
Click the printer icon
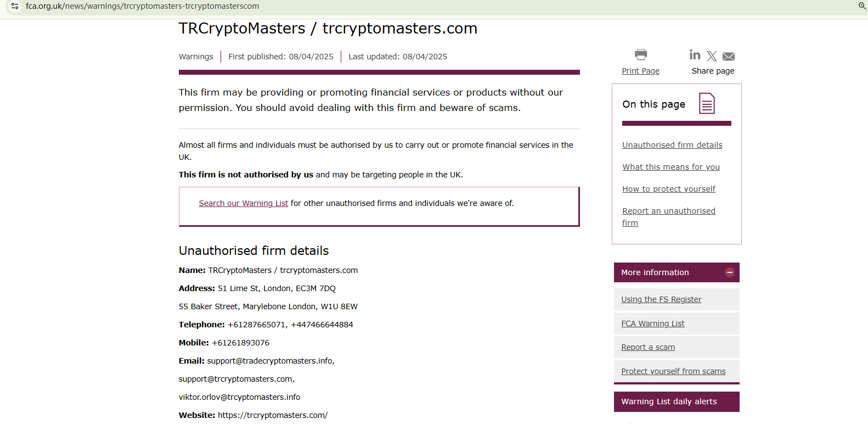(640, 54)
